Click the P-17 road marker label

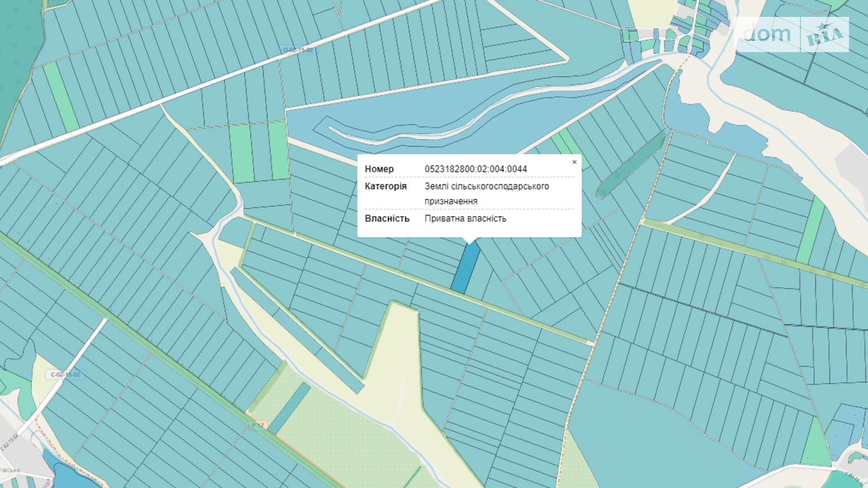pos(258,425)
